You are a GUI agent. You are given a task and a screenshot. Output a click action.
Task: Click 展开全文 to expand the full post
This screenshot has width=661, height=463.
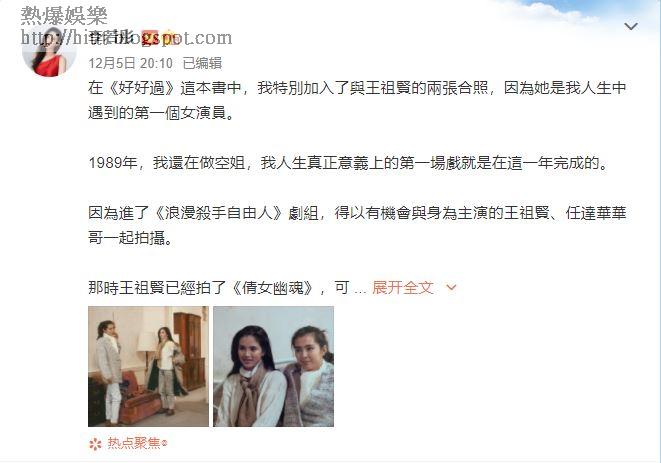click(x=403, y=288)
